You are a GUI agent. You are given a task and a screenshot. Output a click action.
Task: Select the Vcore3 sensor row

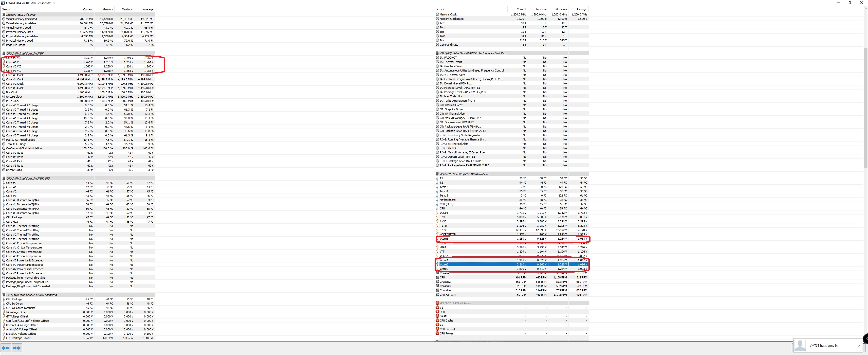[472, 239]
